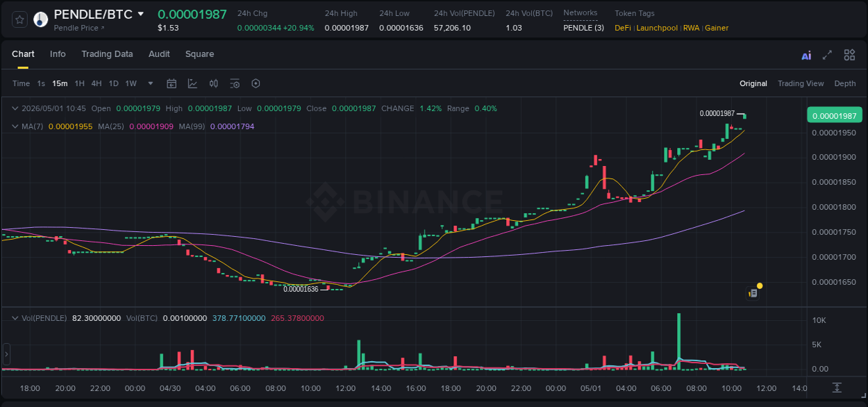Change the candlestick chart style icon

pos(214,83)
